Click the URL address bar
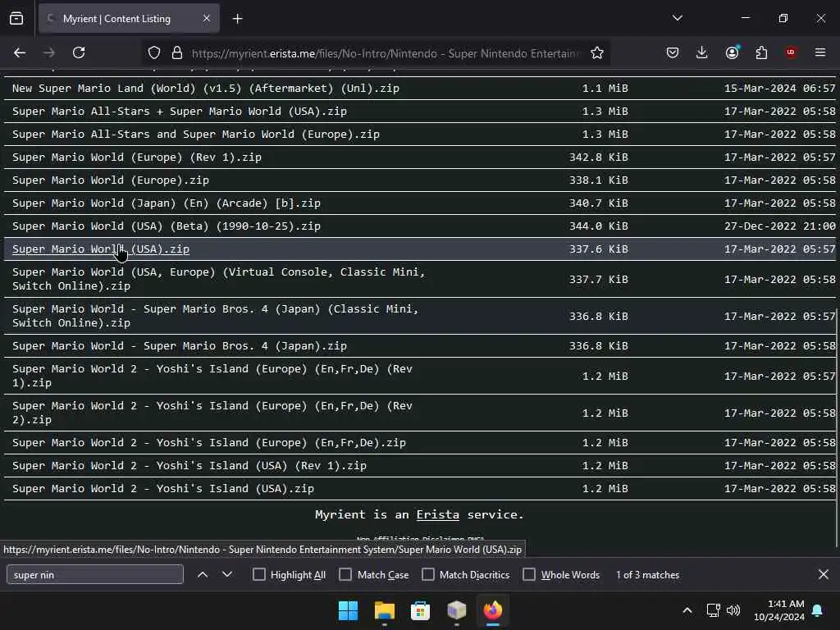The image size is (840, 630). 386,53
